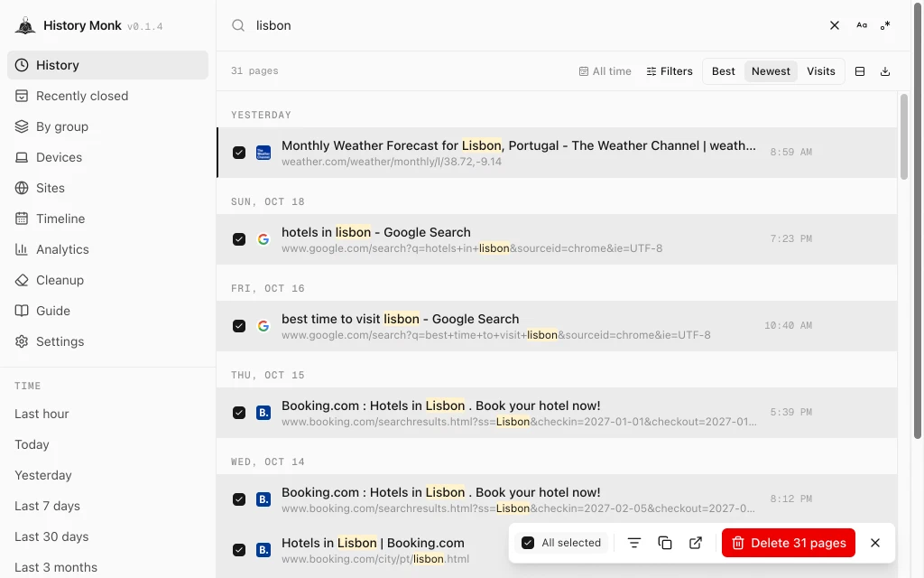
Task: Sort results by Visits
Action: pyautogui.click(x=821, y=71)
